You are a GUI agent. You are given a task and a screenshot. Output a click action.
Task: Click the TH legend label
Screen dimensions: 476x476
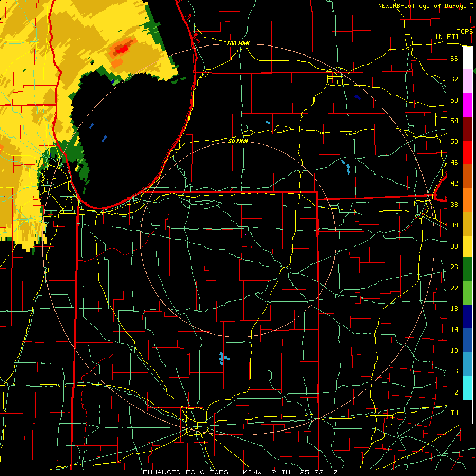coord(454,413)
